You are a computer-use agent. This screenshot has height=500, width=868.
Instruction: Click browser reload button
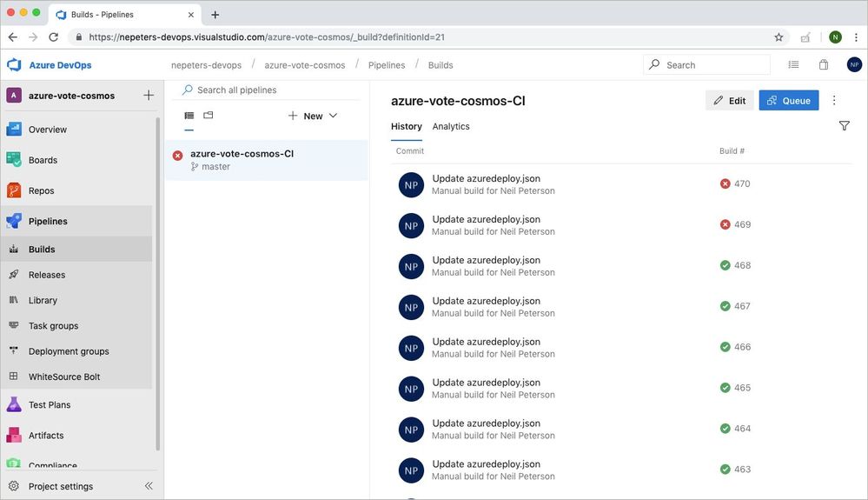[x=54, y=37]
